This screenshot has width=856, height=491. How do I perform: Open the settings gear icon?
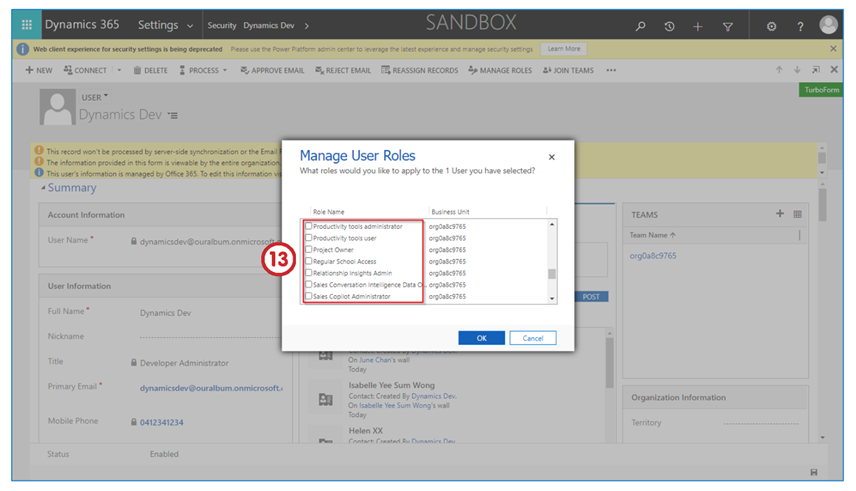pyautogui.click(x=771, y=26)
